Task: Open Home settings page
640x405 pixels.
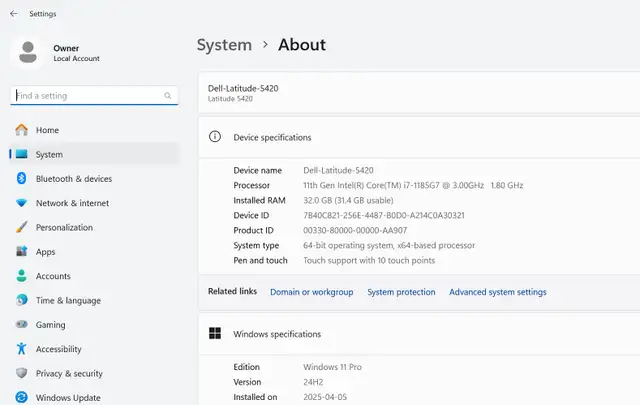Action: click(94, 130)
